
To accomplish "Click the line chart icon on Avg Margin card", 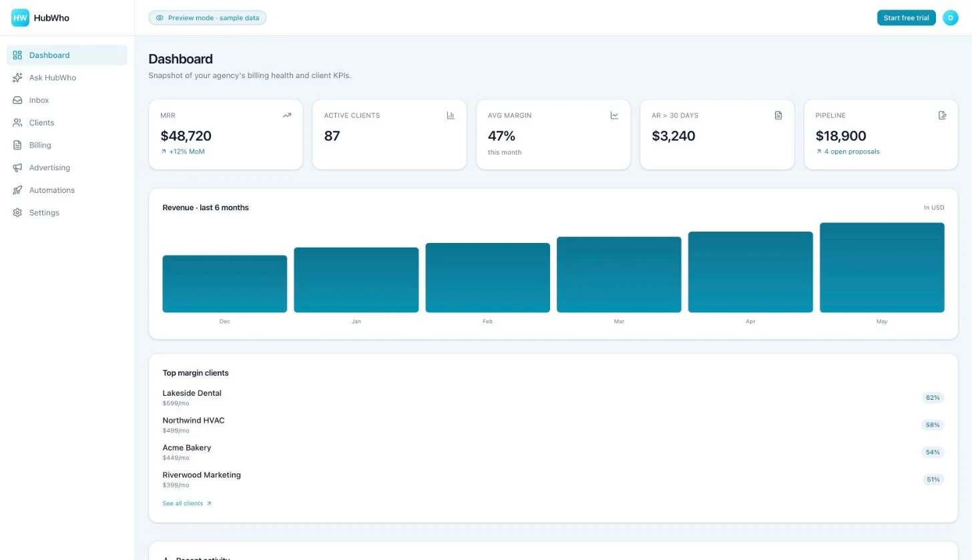I will click(x=614, y=115).
